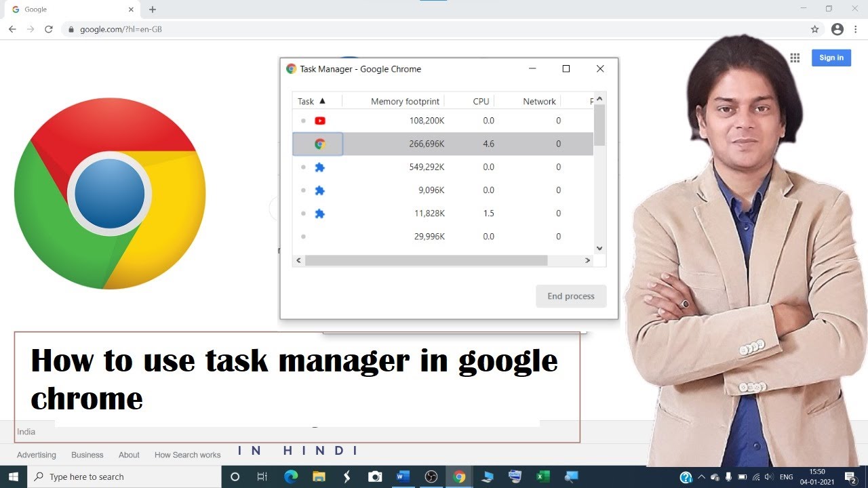Reload the Google page

pyautogui.click(x=49, y=29)
